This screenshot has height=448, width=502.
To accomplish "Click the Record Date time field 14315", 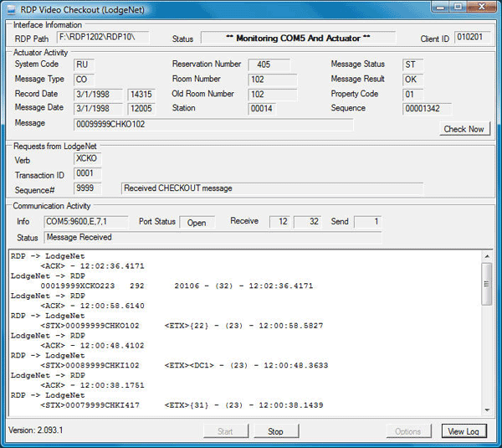I will tap(141, 95).
